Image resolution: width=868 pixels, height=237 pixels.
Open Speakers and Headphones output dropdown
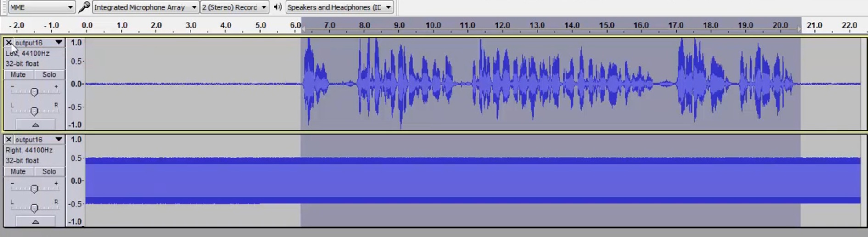tap(339, 7)
